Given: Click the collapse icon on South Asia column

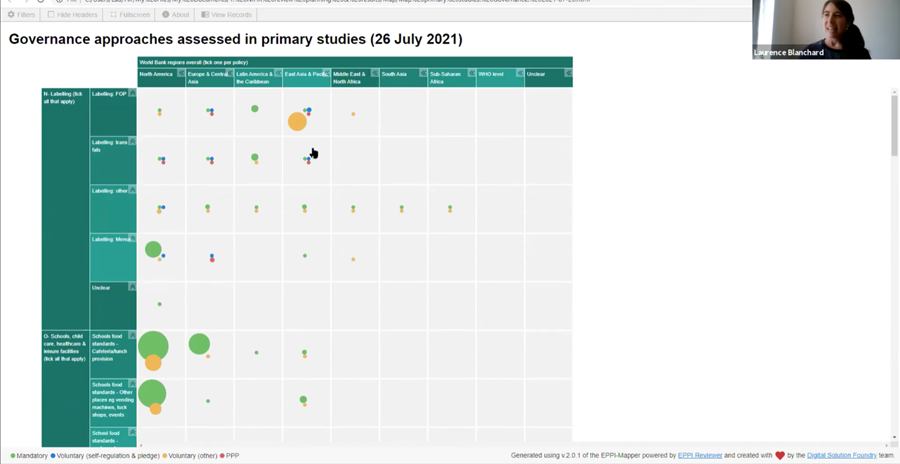Looking at the screenshot, I should pyautogui.click(x=423, y=74).
